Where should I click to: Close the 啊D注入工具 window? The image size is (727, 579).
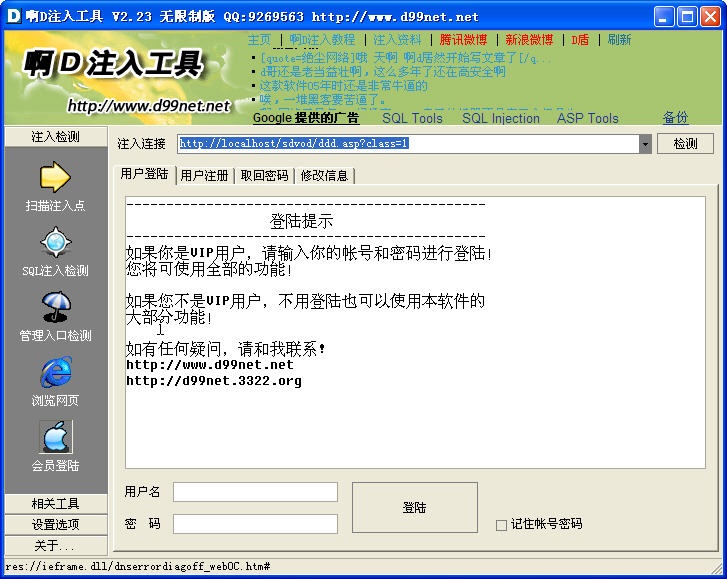pyautogui.click(x=710, y=17)
